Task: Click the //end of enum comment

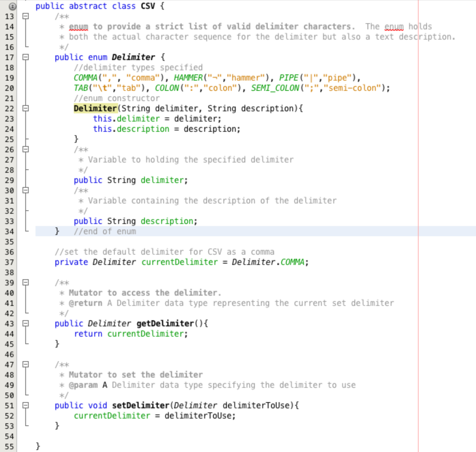Action: (105, 231)
